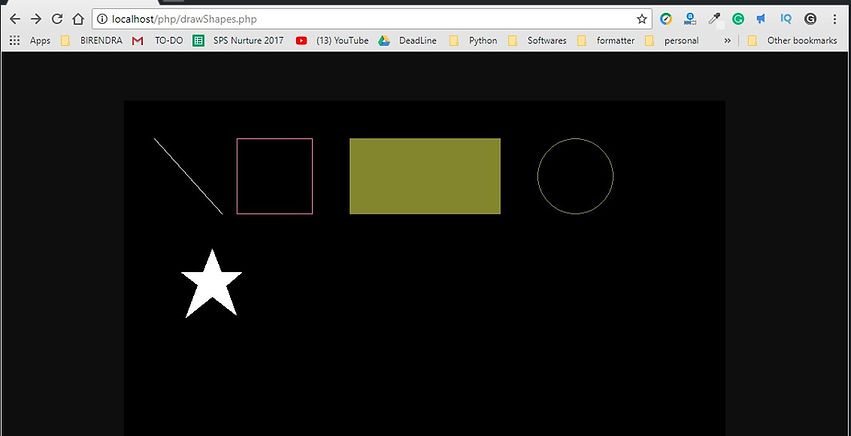The image size is (851, 436).
Task: Open the browser home page icon
Action: point(78,20)
